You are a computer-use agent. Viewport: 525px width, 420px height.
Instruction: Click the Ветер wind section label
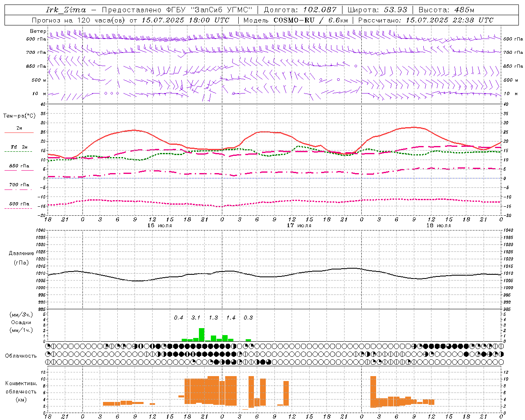click(38, 31)
